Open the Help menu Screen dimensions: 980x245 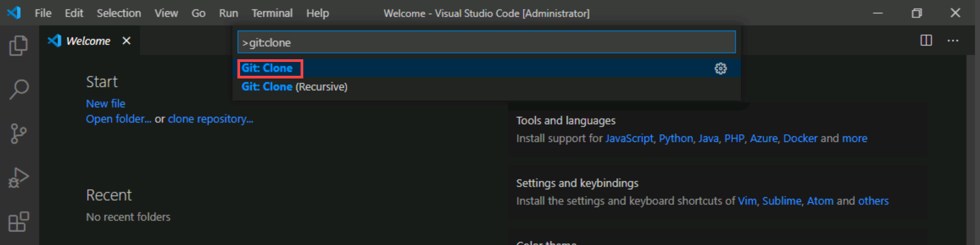[x=318, y=13]
